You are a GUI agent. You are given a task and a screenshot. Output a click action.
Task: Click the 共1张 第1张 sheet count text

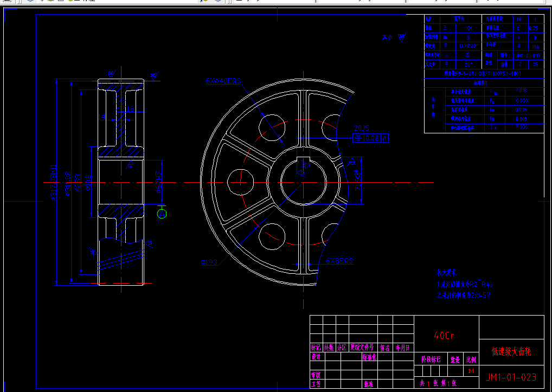point(438,383)
